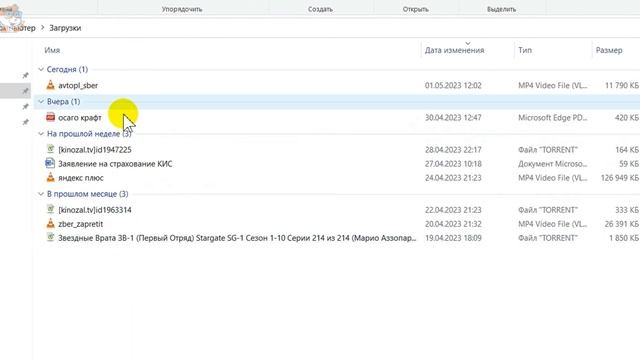Click the size 26 391 КБ
The width and height of the screenshot is (640, 360).
coord(622,224)
